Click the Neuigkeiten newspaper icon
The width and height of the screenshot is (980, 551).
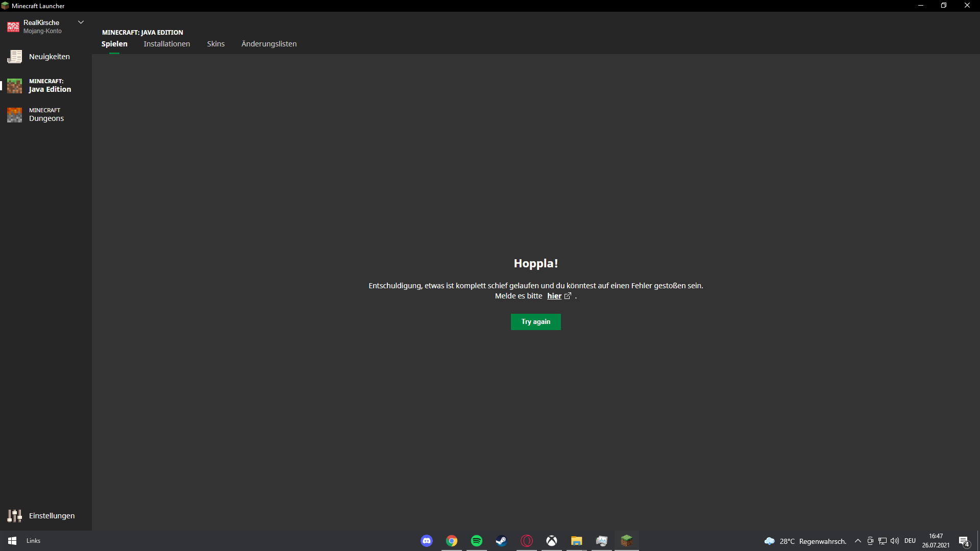click(14, 57)
